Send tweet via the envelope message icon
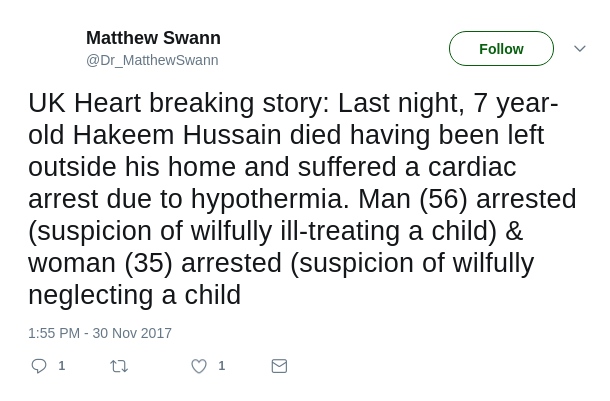The width and height of the screenshot is (610, 401). [x=279, y=366]
